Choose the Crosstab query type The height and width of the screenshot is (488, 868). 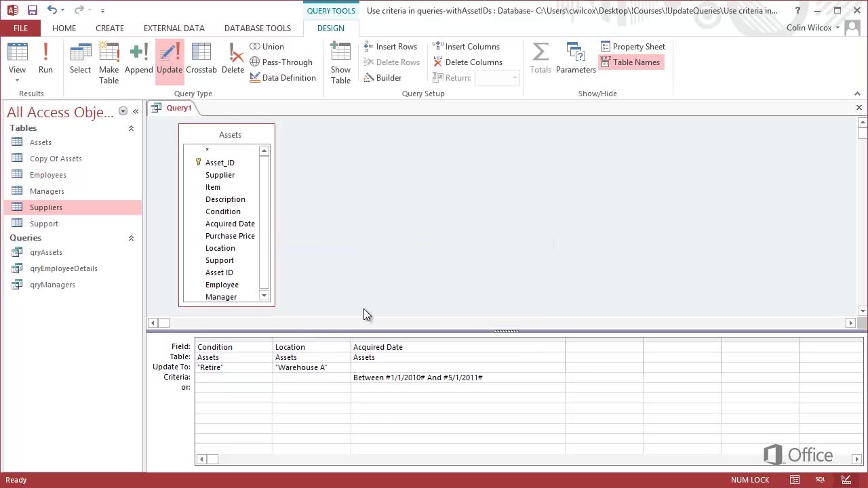[201, 58]
